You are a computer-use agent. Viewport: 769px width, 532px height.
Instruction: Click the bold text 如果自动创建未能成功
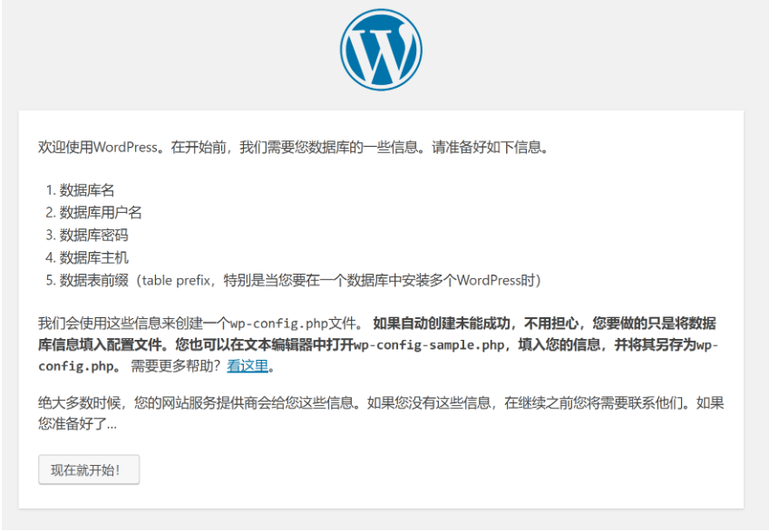442,324
